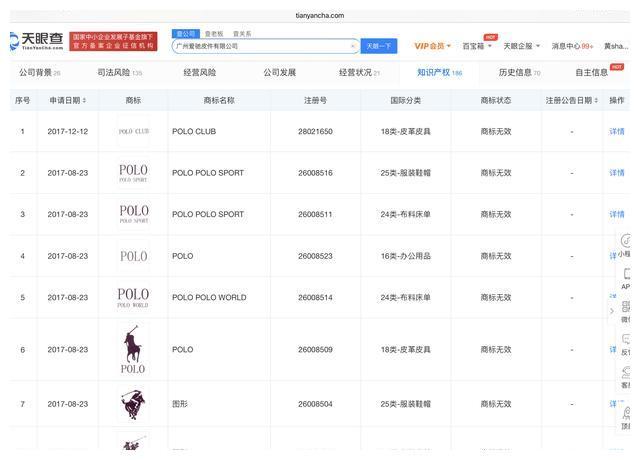Open 详情 link for POLO CLUB row
This screenshot has height=460, width=640.
616,131
